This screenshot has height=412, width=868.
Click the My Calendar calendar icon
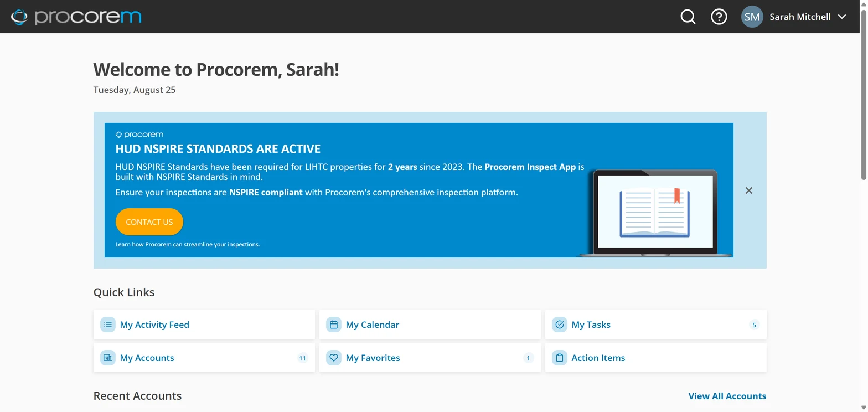tap(334, 325)
